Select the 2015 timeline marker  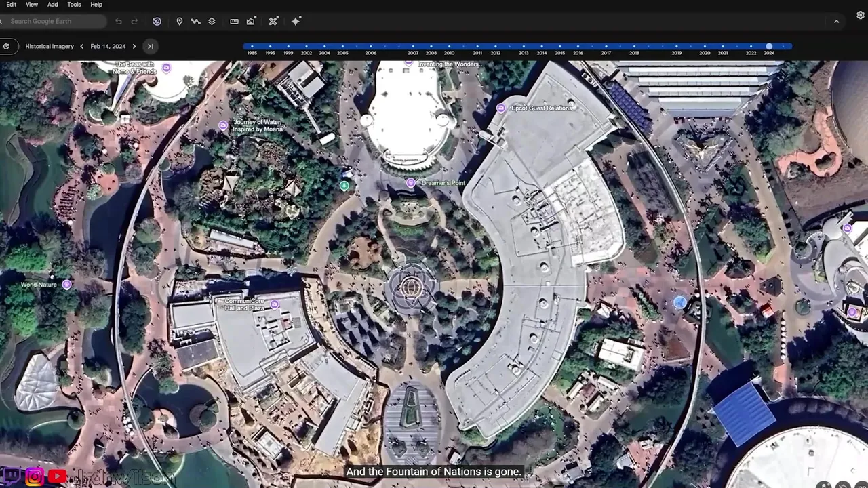coord(559,47)
